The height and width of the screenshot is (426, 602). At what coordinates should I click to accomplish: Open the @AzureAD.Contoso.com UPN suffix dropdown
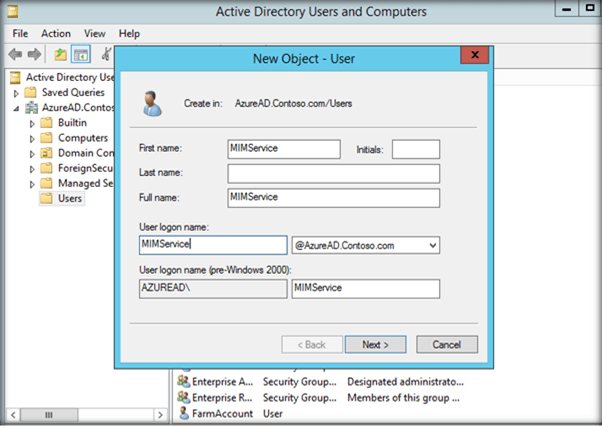433,245
